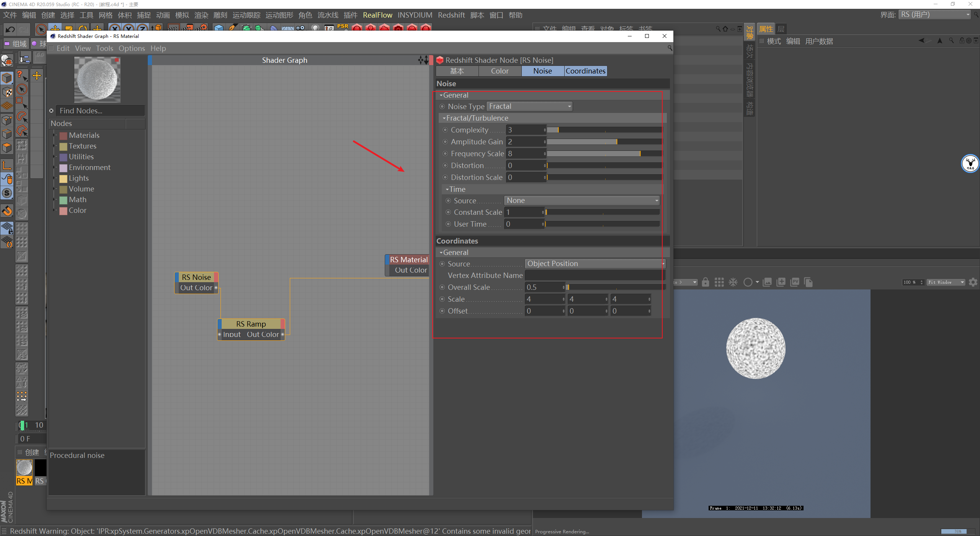Collapse the Fractal/Turbulence section
The width and height of the screenshot is (980, 536).
[444, 118]
